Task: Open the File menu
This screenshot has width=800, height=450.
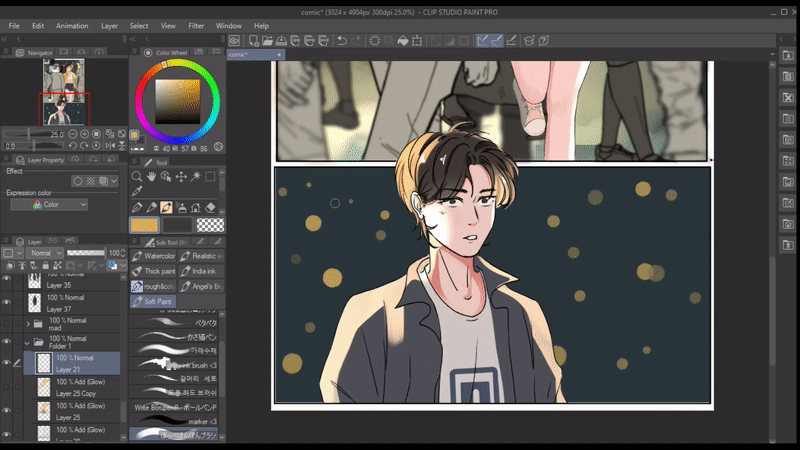Action: (14, 26)
